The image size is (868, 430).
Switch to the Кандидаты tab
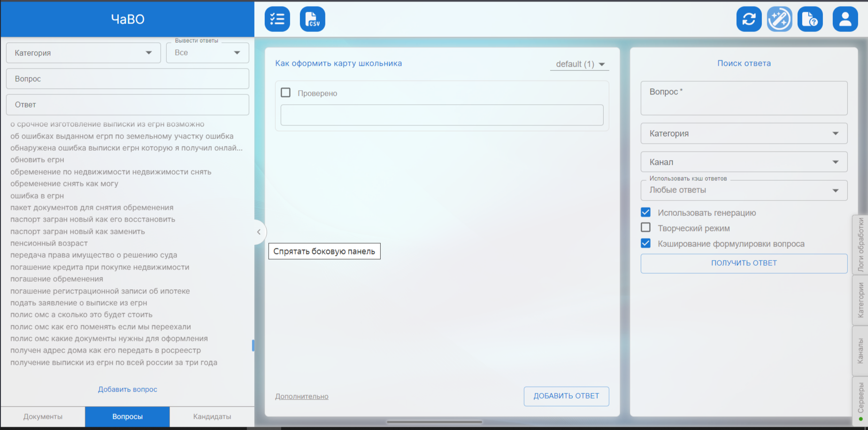(x=212, y=416)
